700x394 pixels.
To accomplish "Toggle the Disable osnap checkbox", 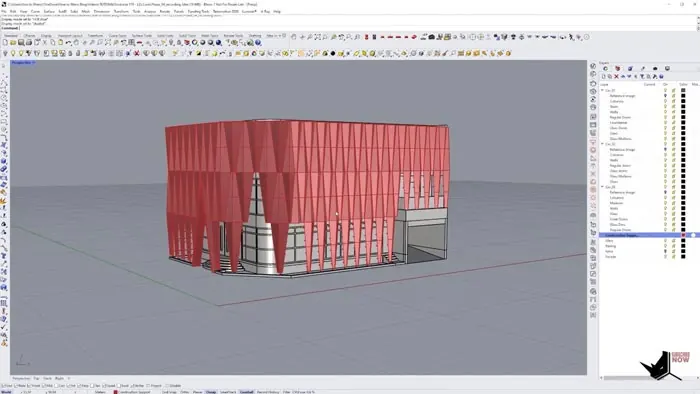I will click(167, 386).
